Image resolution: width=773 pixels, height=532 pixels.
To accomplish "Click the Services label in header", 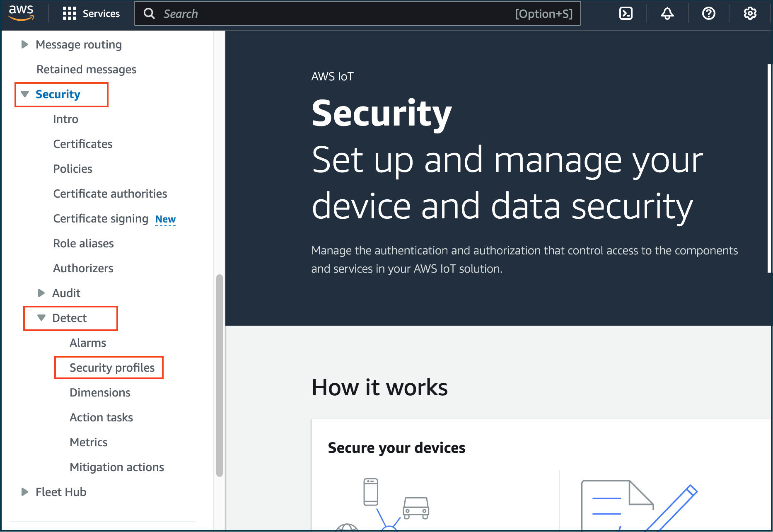I will 101,14.
